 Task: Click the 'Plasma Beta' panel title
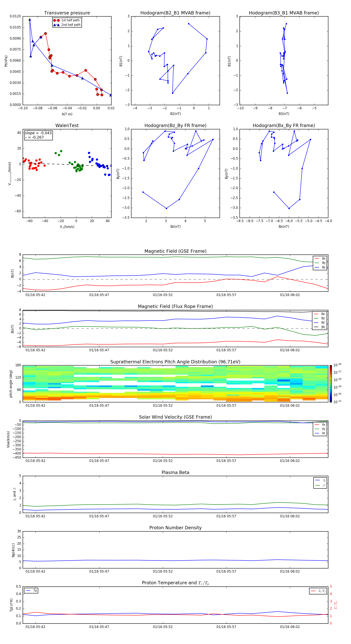pyautogui.click(x=175, y=472)
